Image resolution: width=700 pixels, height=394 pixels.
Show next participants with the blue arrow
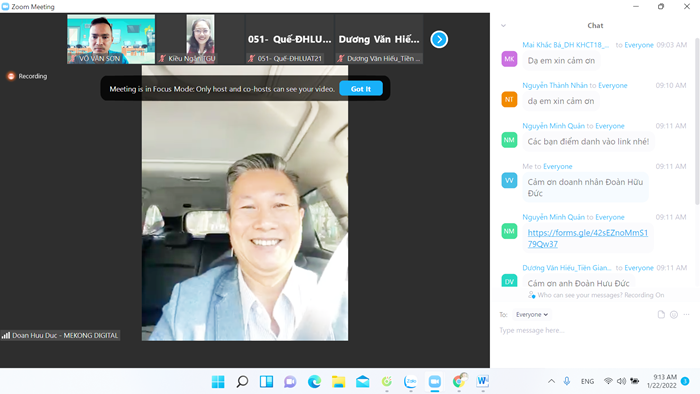click(439, 39)
